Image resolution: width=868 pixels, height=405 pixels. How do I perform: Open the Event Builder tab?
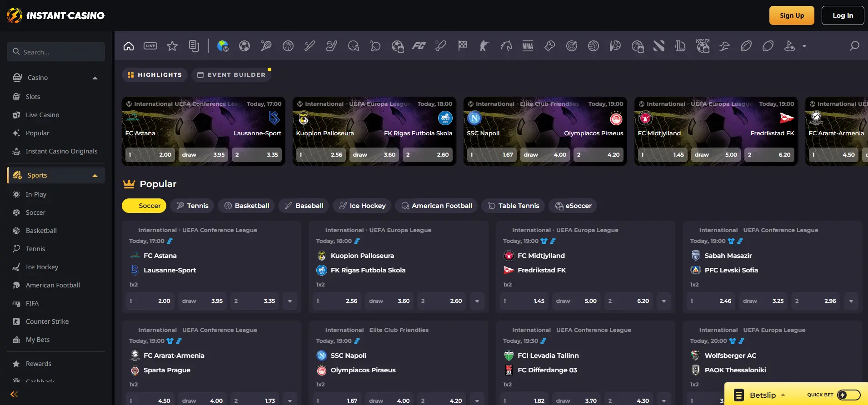click(231, 75)
